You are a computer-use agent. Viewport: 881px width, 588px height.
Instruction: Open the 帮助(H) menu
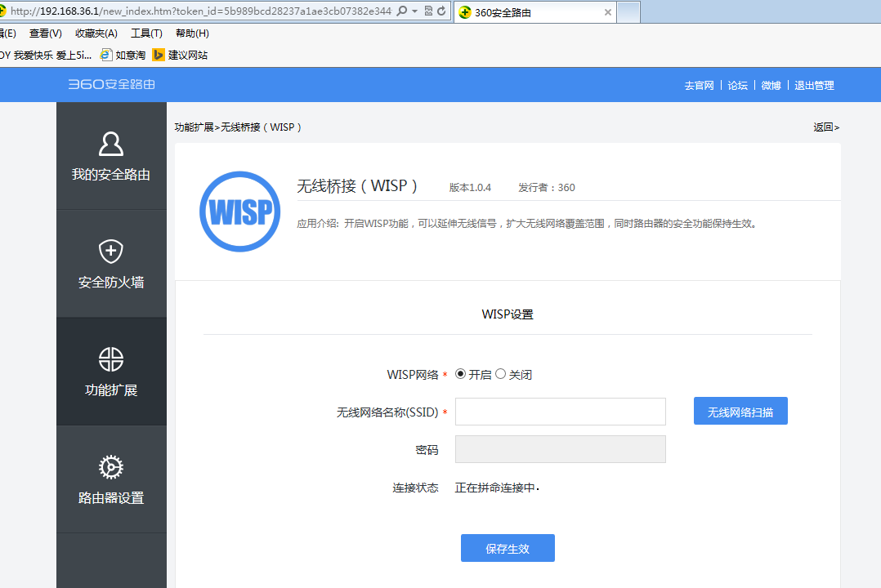coord(192,33)
